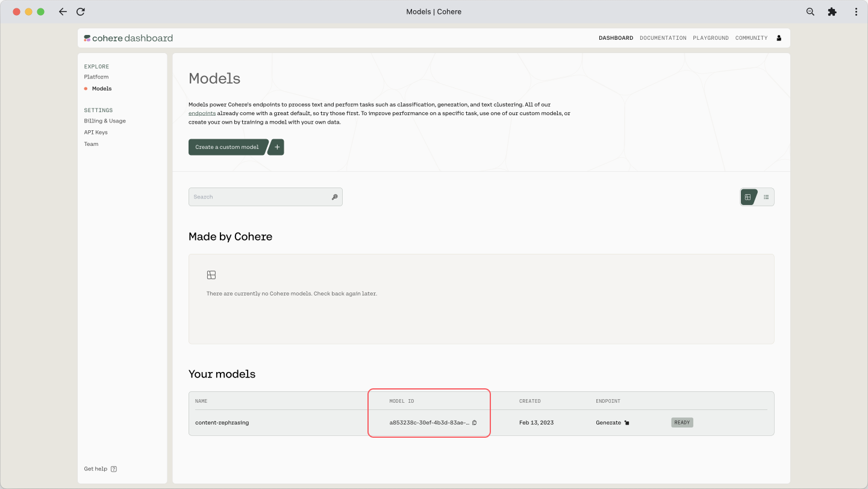
Task: Reload the page with the refresh icon
Action: 81,11
